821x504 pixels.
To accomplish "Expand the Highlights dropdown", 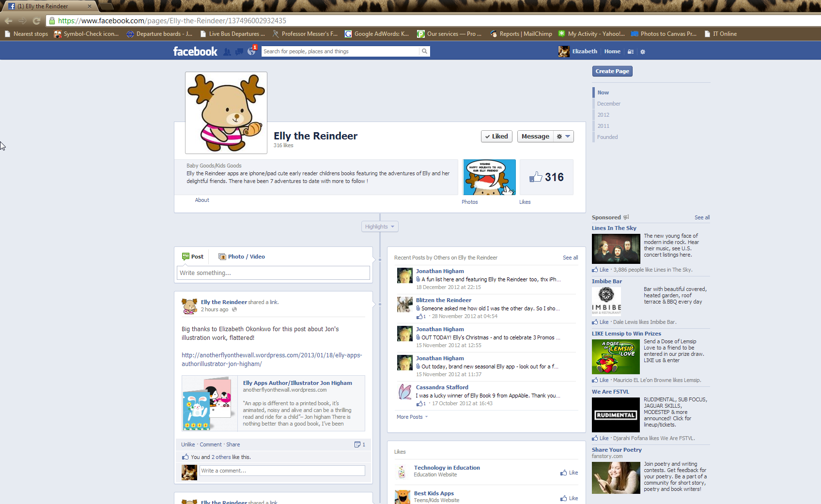I will 380,227.
